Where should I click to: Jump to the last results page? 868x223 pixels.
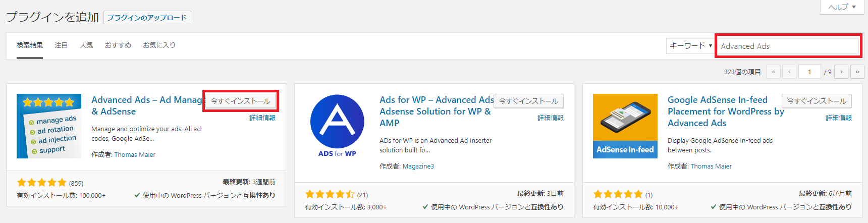(857, 72)
